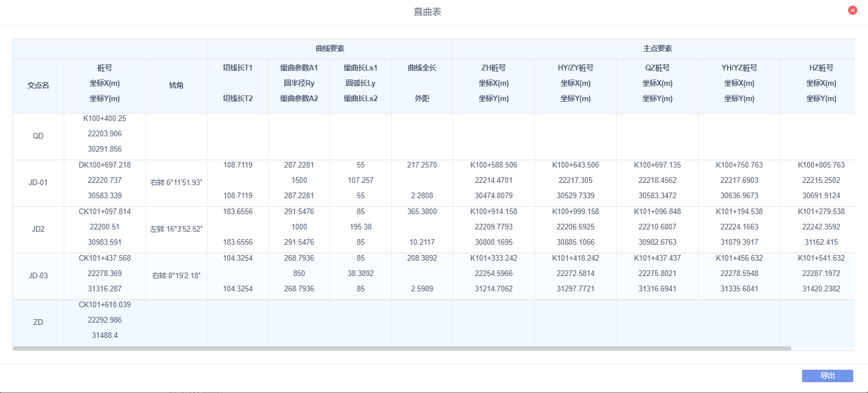Screen dimensions: 868x393
Task: Click the QZ桩号 column header
Action: coord(657,68)
